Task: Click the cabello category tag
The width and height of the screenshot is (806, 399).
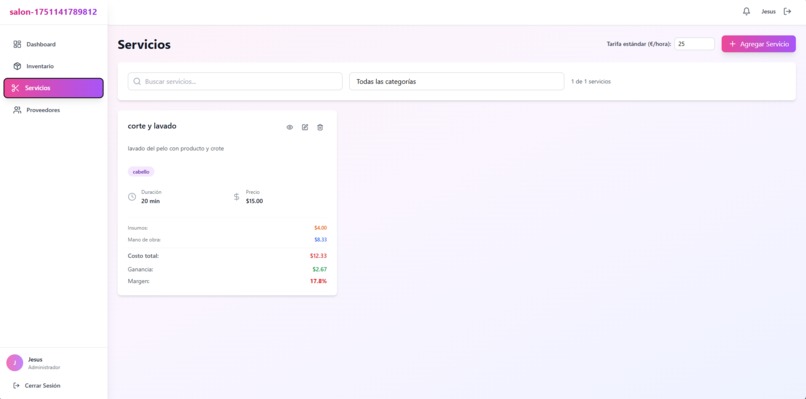Action: (x=141, y=172)
